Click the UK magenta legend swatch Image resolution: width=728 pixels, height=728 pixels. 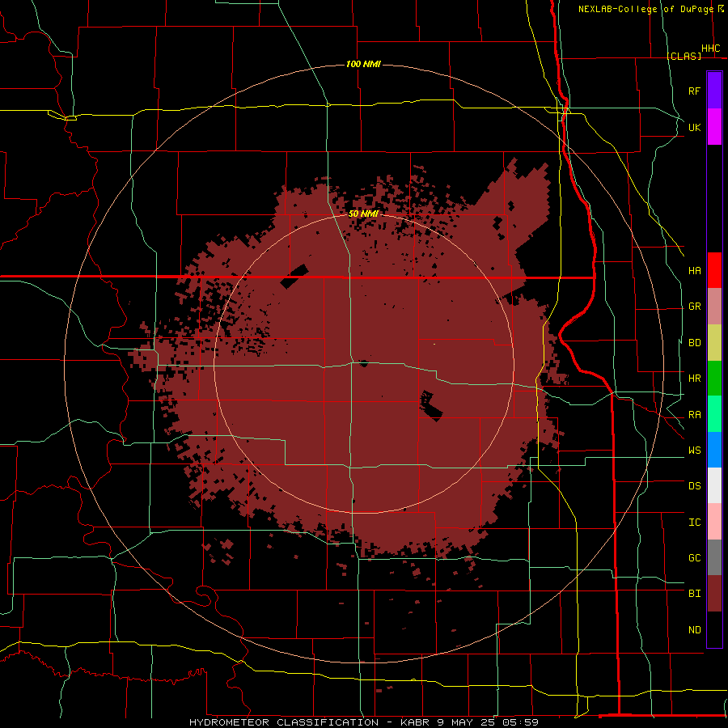(714, 127)
